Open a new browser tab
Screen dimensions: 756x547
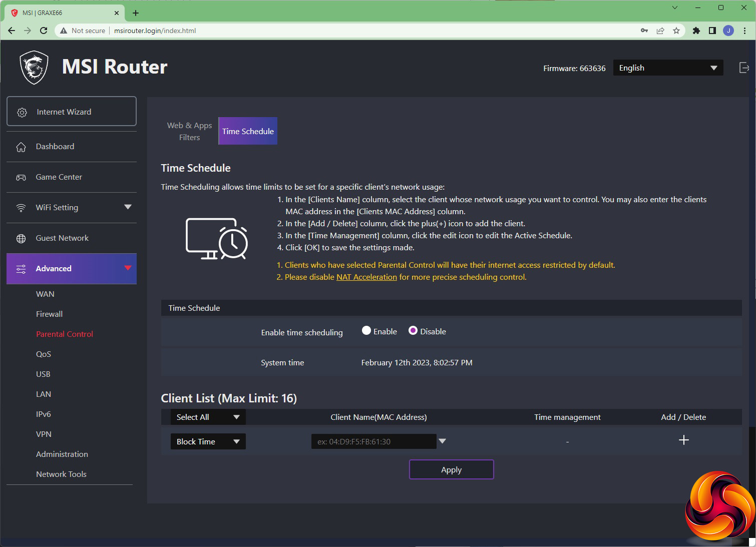(136, 13)
